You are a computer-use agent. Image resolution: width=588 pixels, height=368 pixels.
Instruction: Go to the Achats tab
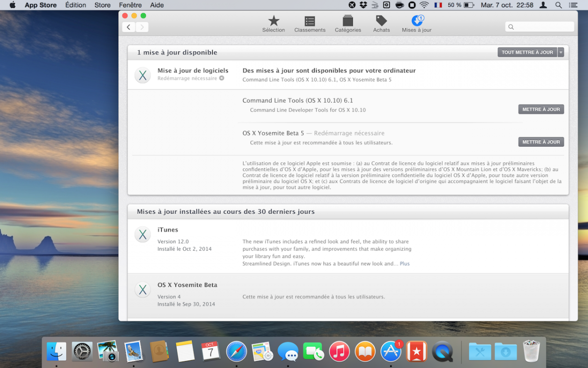click(381, 24)
